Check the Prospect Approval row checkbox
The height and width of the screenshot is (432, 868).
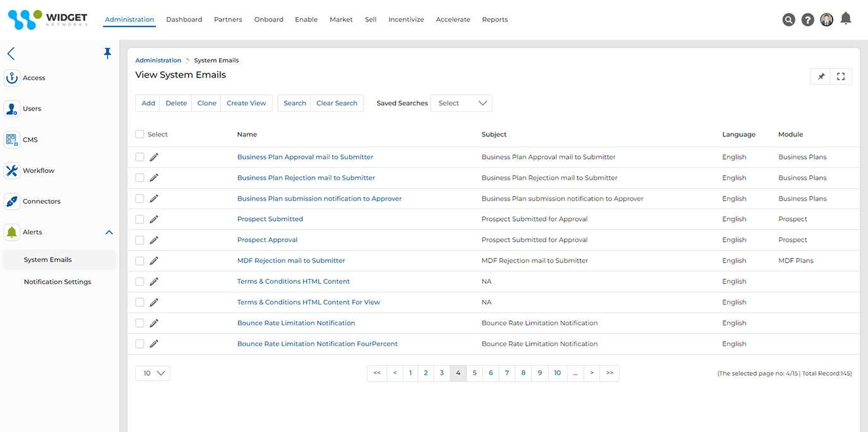[x=140, y=240]
